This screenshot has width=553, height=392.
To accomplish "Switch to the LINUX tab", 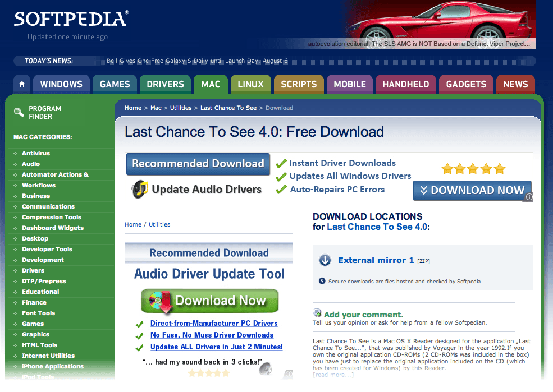I will point(250,84).
